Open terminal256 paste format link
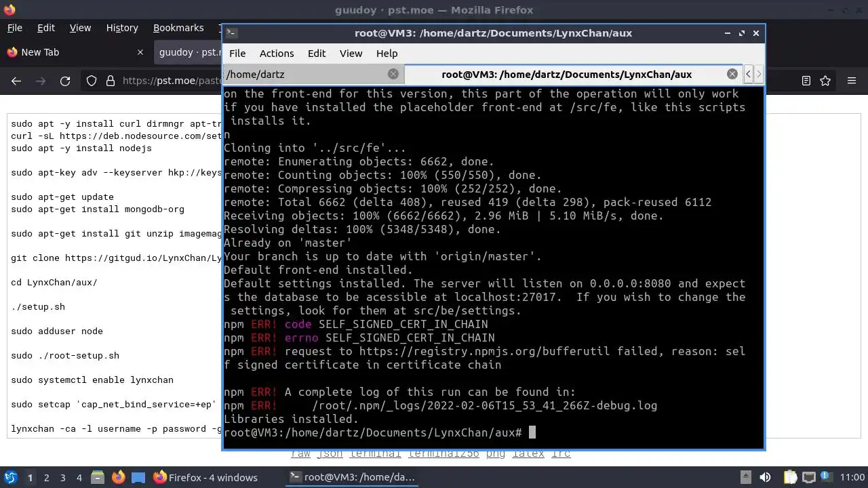 tap(444, 453)
